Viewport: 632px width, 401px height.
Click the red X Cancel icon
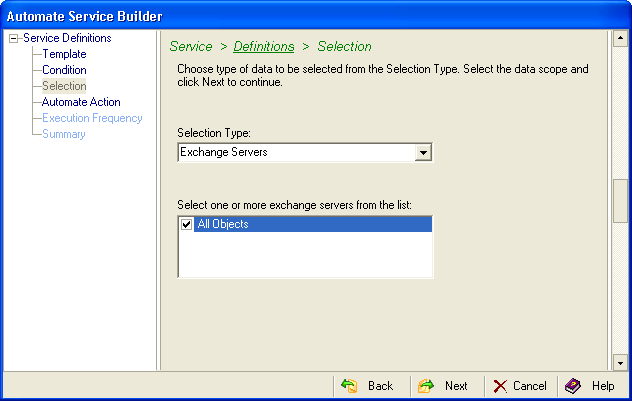coord(500,386)
